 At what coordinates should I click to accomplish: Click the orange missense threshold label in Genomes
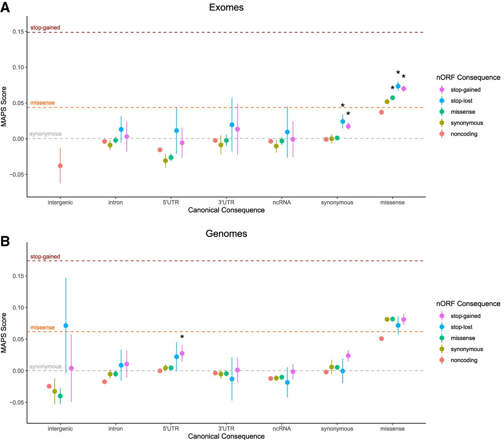tap(43, 327)
